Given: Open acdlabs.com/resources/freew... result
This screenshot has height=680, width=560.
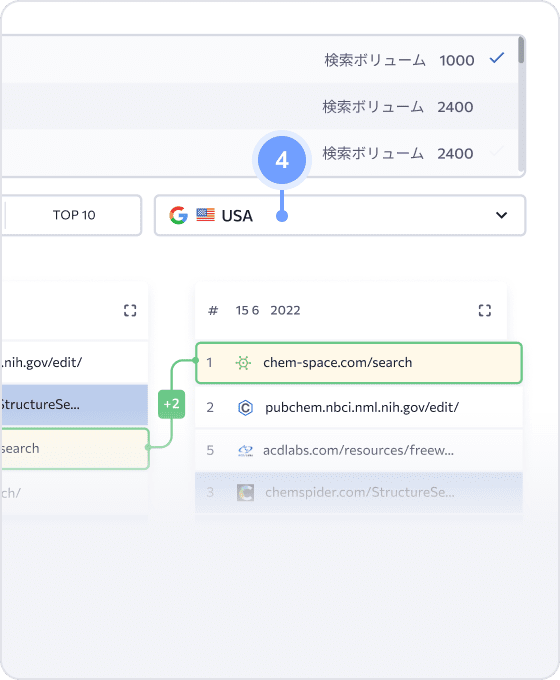Looking at the screenshot, I should 359,451.
